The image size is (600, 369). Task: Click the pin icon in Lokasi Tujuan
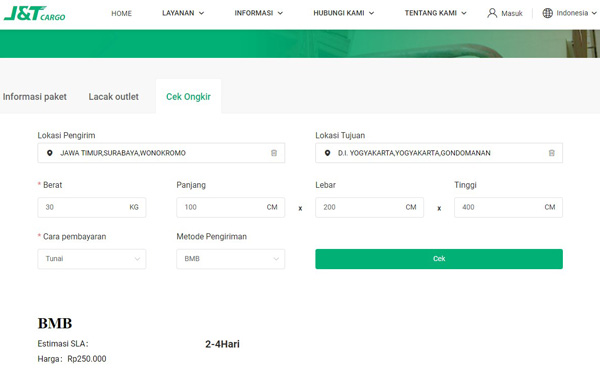click(327, 153)
